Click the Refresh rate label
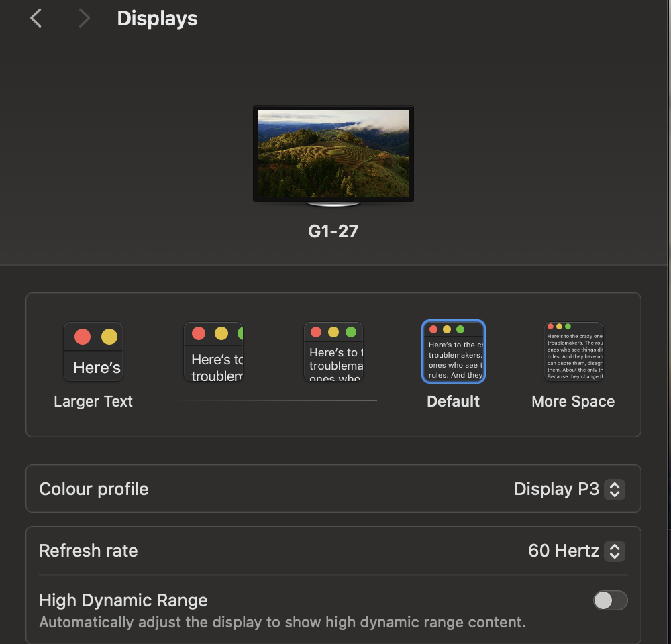 88,551
